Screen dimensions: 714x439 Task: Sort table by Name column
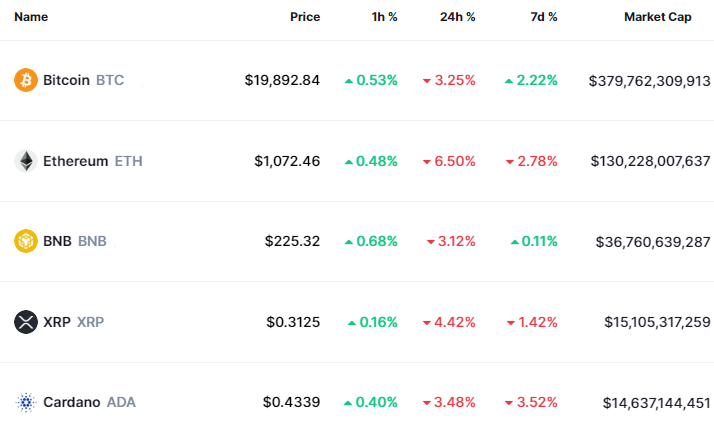(31, 17)
